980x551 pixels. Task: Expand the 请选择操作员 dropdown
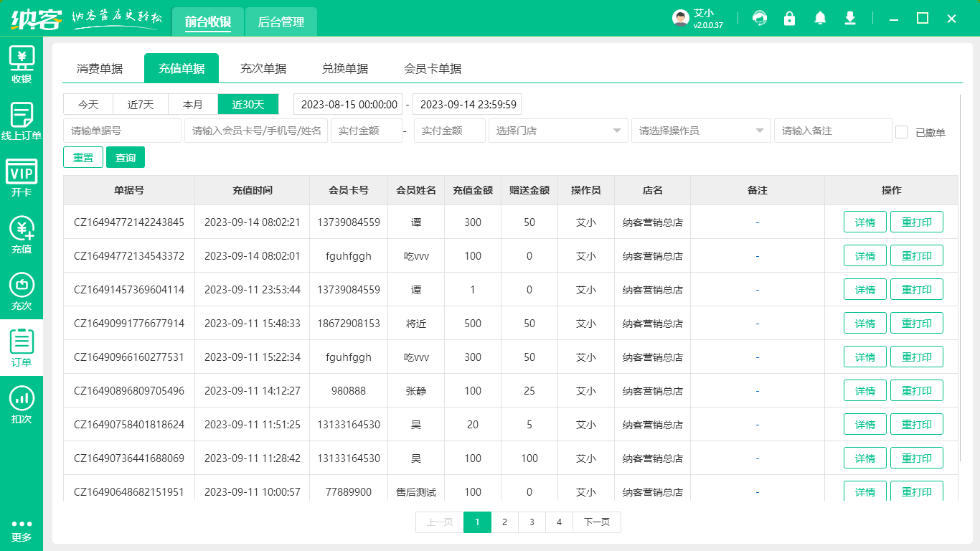701,131
